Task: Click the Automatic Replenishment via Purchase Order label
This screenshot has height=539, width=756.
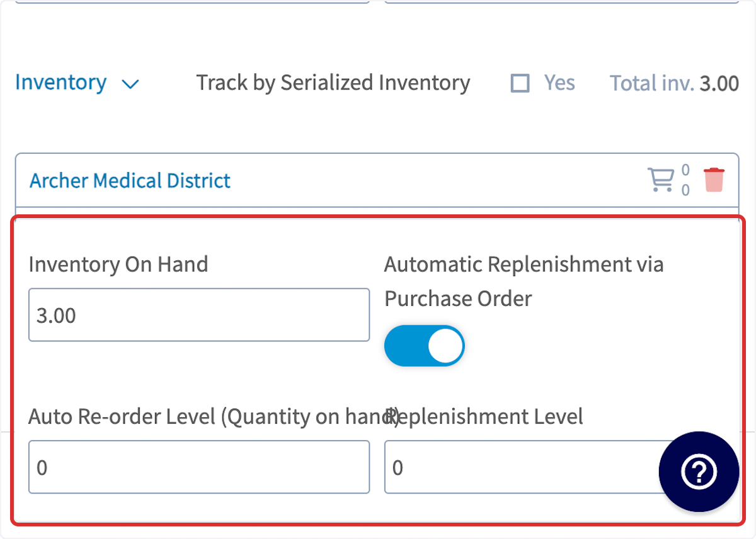Action: point(524,281)
